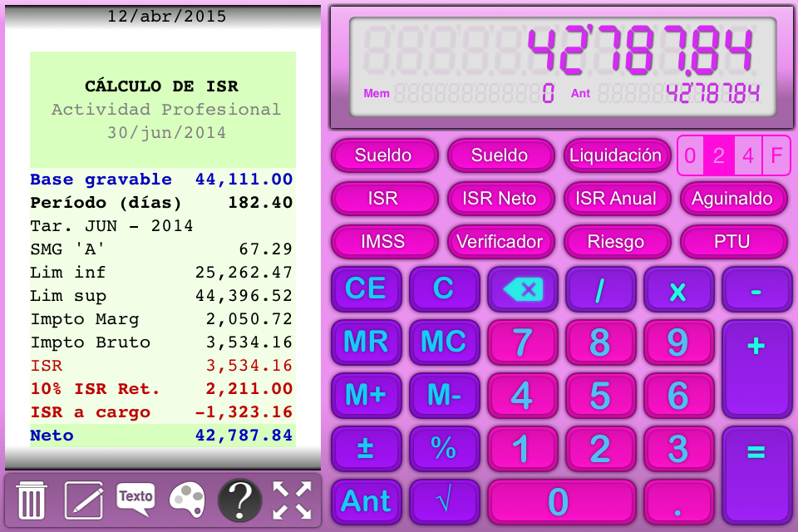Tap the number 1 key
Image resolution: width=798 pixels, height=532 pixels.
(x=522, y=449)
